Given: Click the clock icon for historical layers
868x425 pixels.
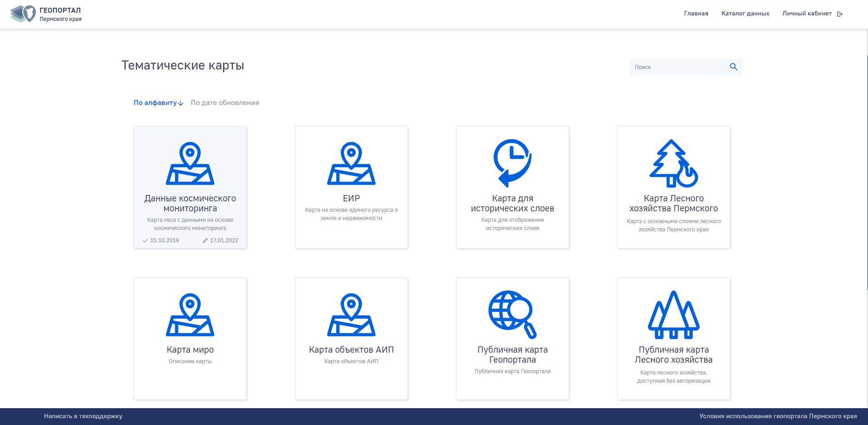Looking at the screenshot, I should pos(512,163).
